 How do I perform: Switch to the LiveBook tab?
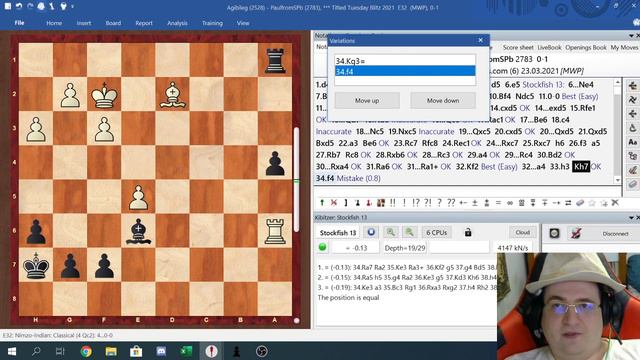pyautogui.click(x=549, y=48)
